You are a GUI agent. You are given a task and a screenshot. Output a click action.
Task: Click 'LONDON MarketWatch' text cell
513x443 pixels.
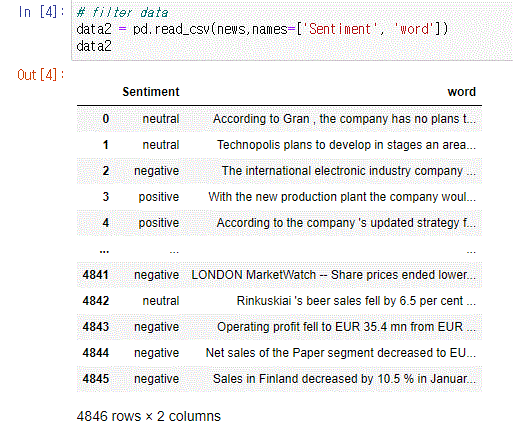click(334, 275)
